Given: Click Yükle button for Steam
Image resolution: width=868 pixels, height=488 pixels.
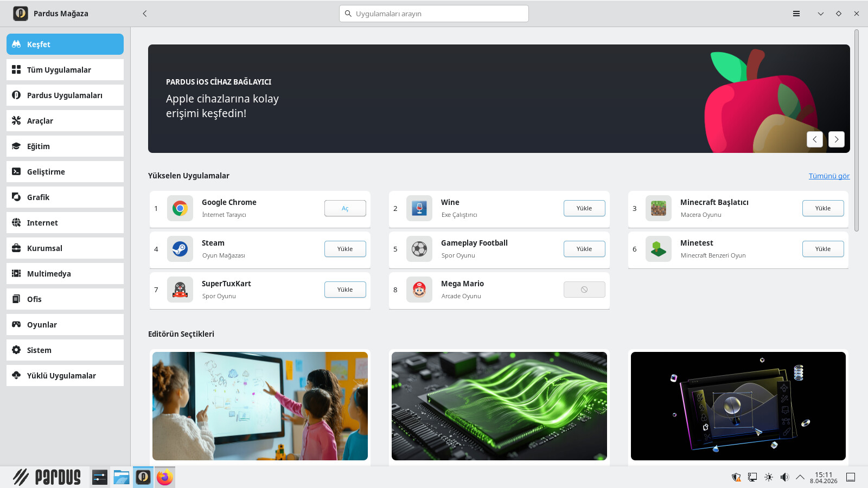Looking at the screenshot, I should (345, 249).
